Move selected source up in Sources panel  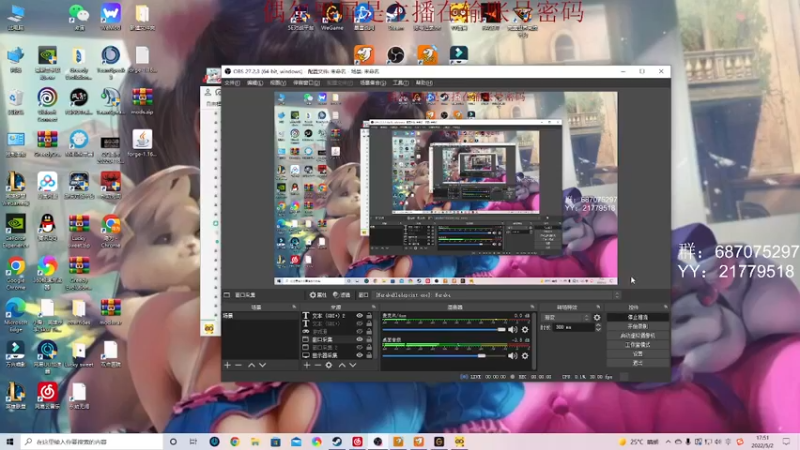coord(342,365)
